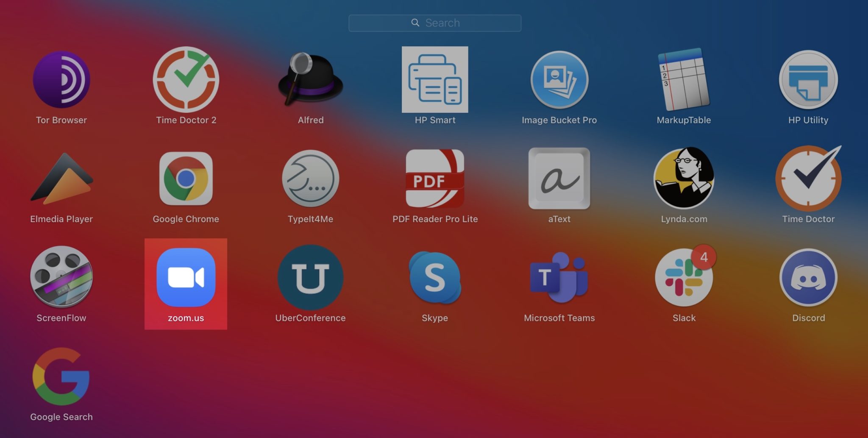Launch the zoom.us camera icon
Viewport: 868px width, 438px height.
click(186, 277)
